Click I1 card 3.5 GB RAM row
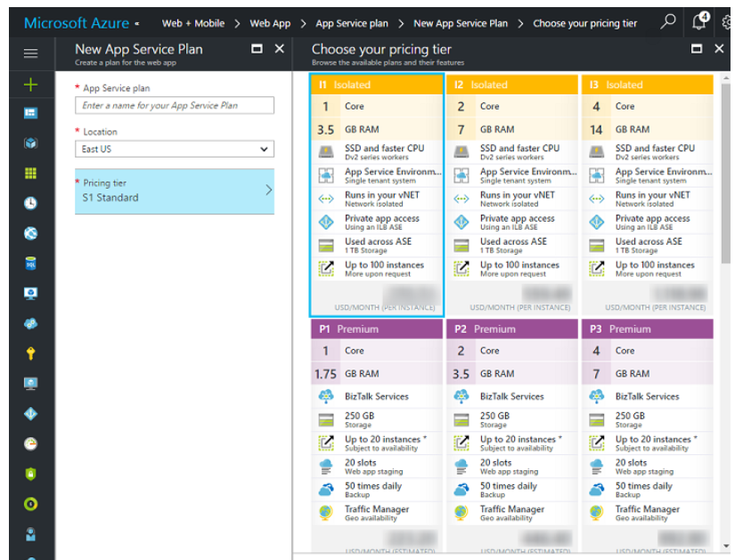 point(377,129)
